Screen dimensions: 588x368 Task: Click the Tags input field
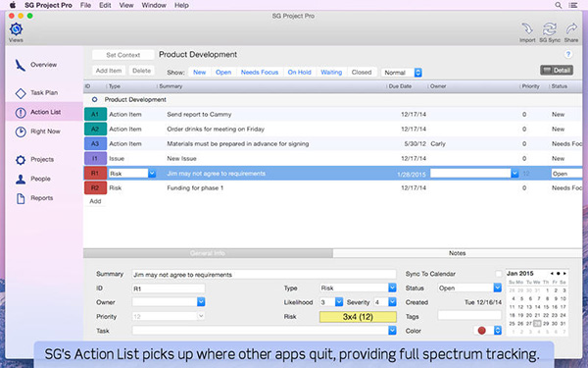[x=469, y=316]
